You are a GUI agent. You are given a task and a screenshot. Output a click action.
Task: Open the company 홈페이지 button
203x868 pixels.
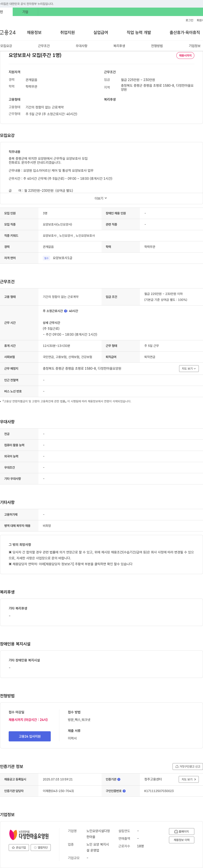point(181,831)
